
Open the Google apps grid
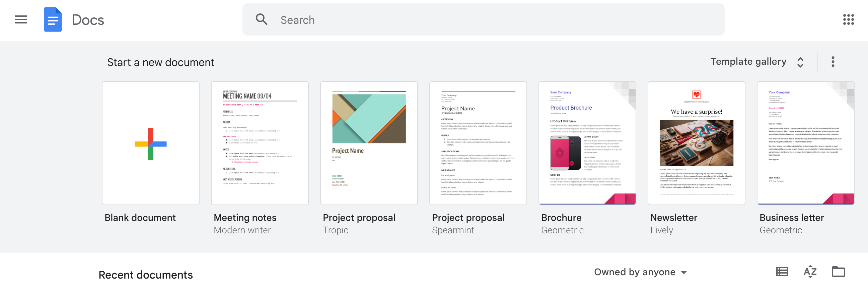click(x=848, y=19)
